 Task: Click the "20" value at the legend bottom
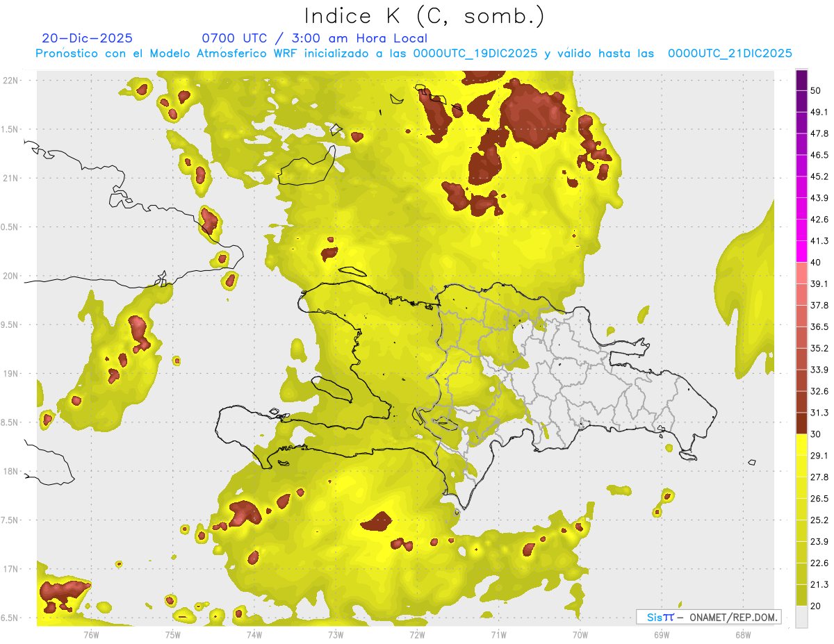click(817, 606)
